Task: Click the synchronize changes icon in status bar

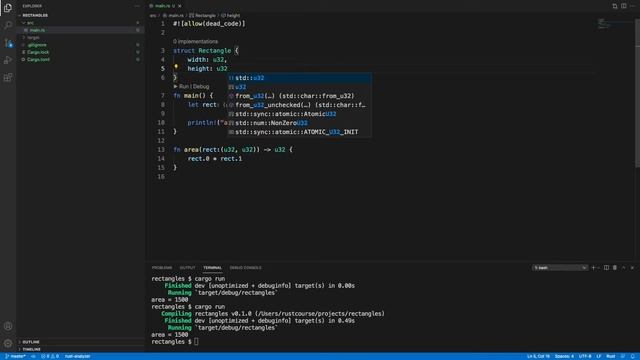Action: 33,356
